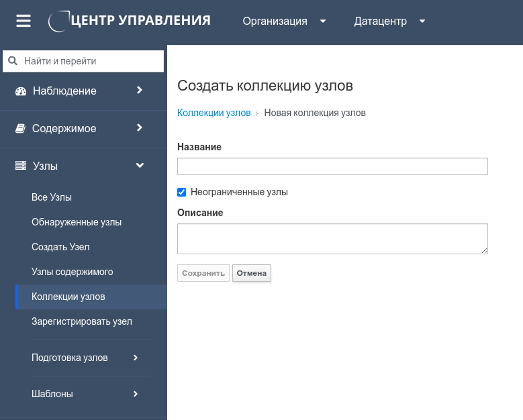Select Обнаруженные узлы menu item
Viewport: 523px width, 420px height.
tap(77, 222)
